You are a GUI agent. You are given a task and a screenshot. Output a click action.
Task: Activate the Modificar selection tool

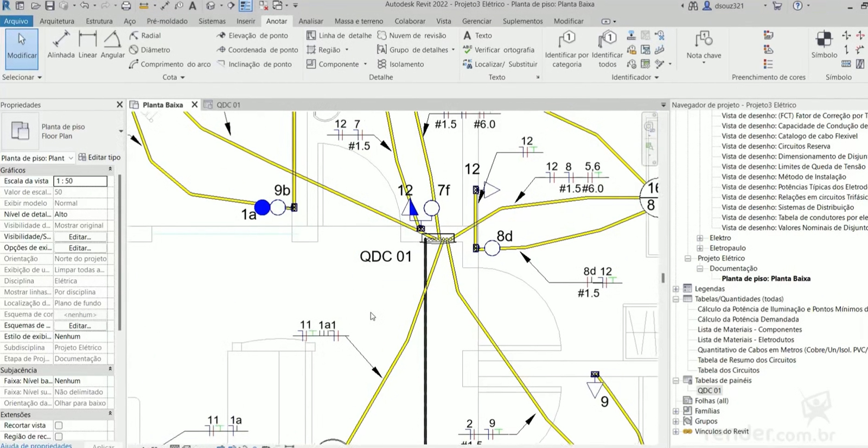(22, 49)
